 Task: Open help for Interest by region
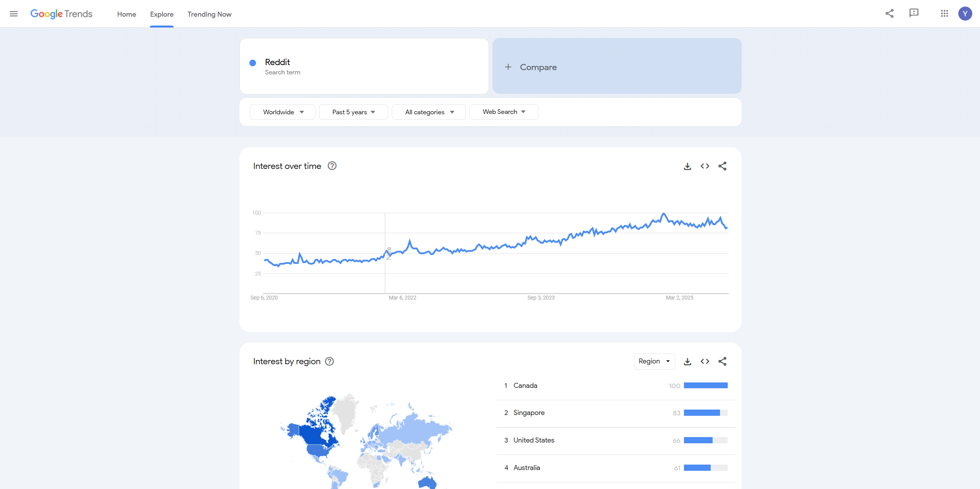329,362
